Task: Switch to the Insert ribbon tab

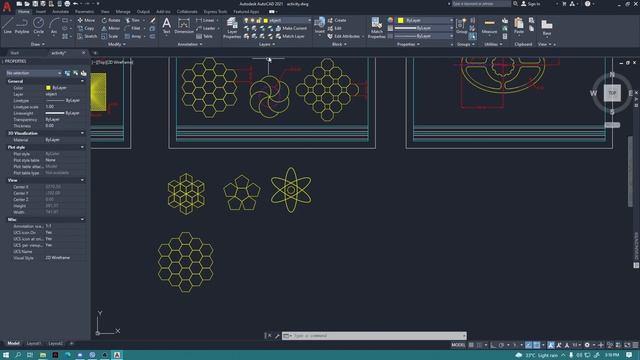Action: point(41,11)
